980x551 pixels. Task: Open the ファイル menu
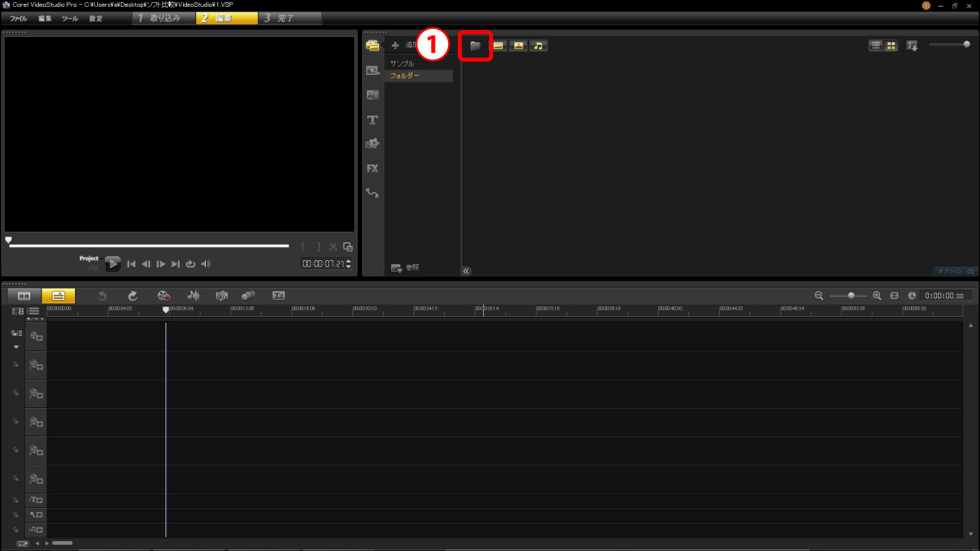(18, 18)
